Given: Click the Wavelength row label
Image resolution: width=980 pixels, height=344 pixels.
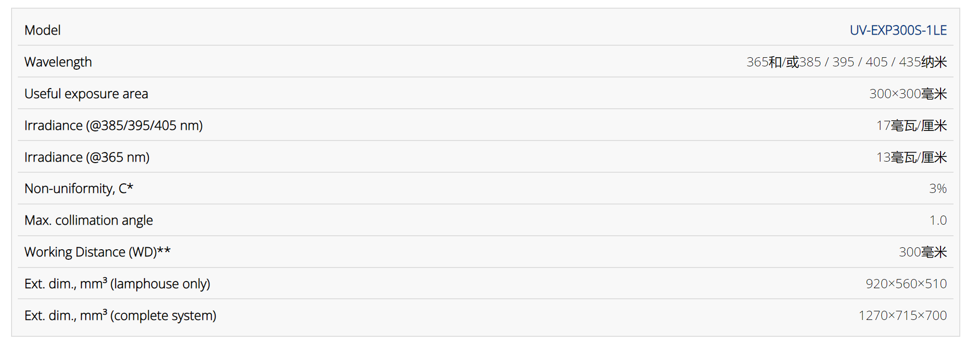Looking at the screenshot, I should coord(58,62).
